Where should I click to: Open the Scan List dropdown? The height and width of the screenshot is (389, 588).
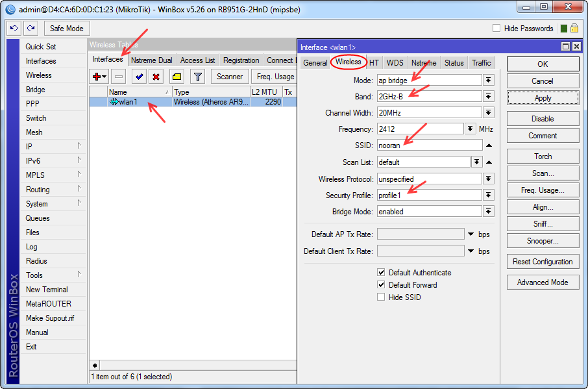pos(476,162)
